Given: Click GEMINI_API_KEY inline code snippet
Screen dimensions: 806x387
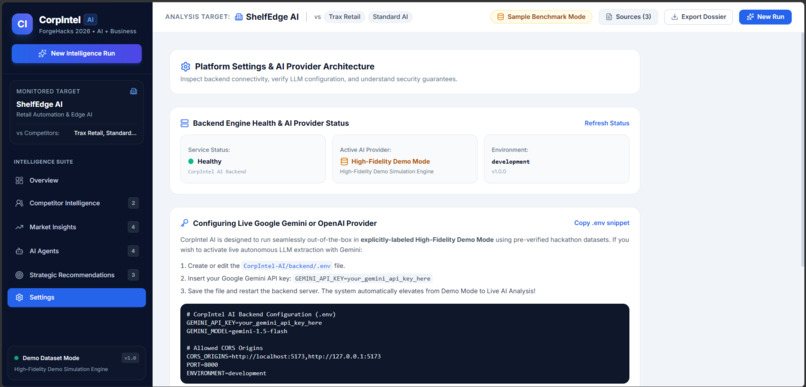Looking at the screenshot, I should 363,279.
